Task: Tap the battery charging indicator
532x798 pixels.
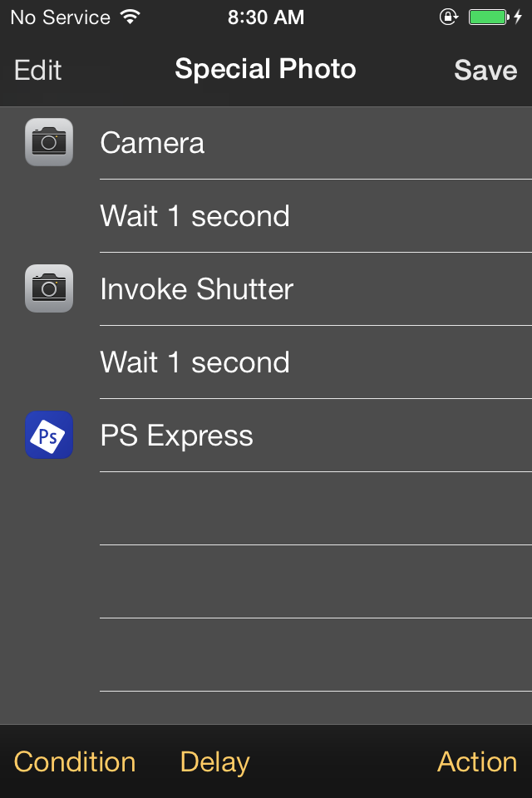Action: [x=490, y=16]
